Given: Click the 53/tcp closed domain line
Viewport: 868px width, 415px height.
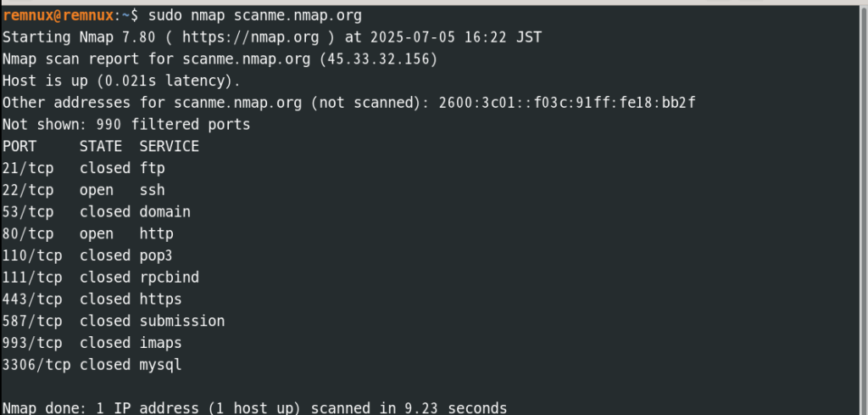Looking at the screenshot, I should pyautogui.click(x=97, y=211).
